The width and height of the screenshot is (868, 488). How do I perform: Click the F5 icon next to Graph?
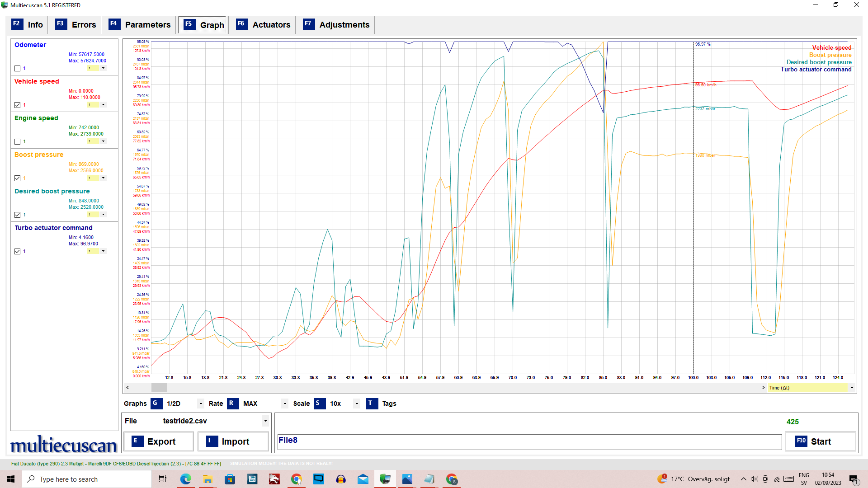coord(189,24)
